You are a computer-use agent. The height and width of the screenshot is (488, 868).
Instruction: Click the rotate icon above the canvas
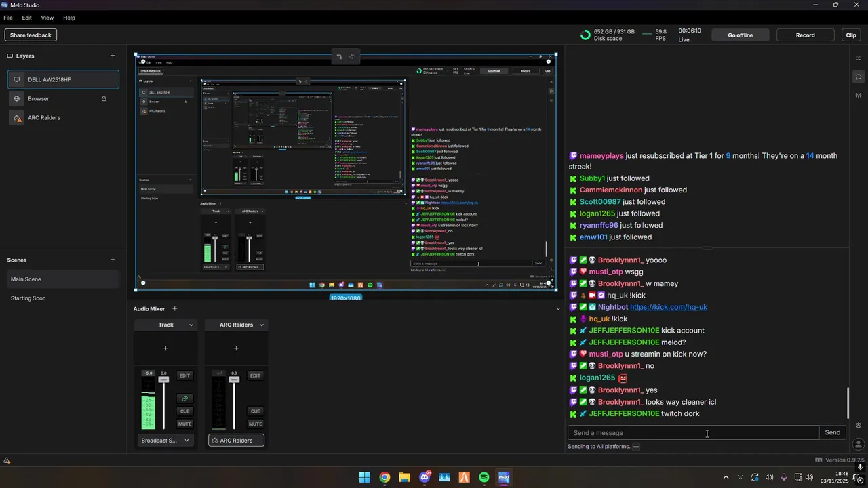(352, 56)
